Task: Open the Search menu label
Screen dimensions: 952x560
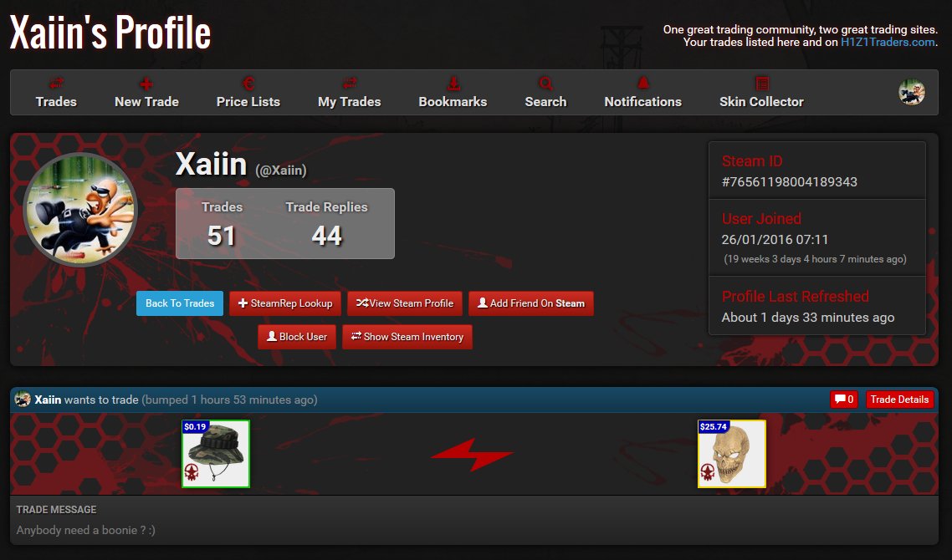Action: [545, 102]
